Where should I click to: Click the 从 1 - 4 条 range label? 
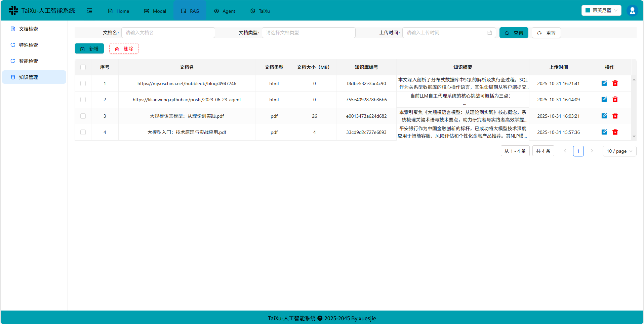[x=515, y=151]
